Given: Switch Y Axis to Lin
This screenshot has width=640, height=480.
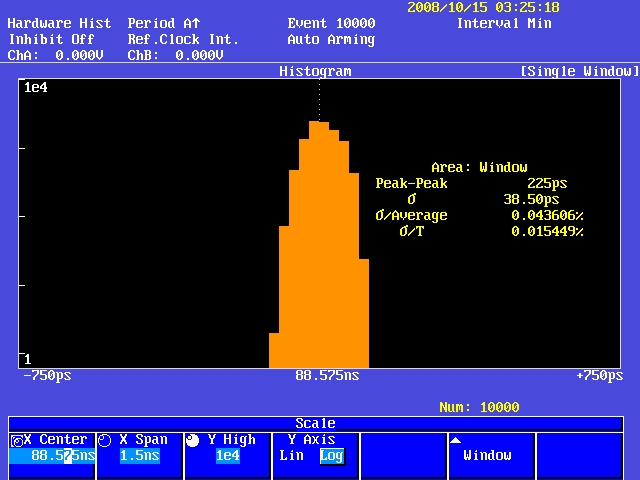Looking at the screenshot, I should (x=291, y=456).
